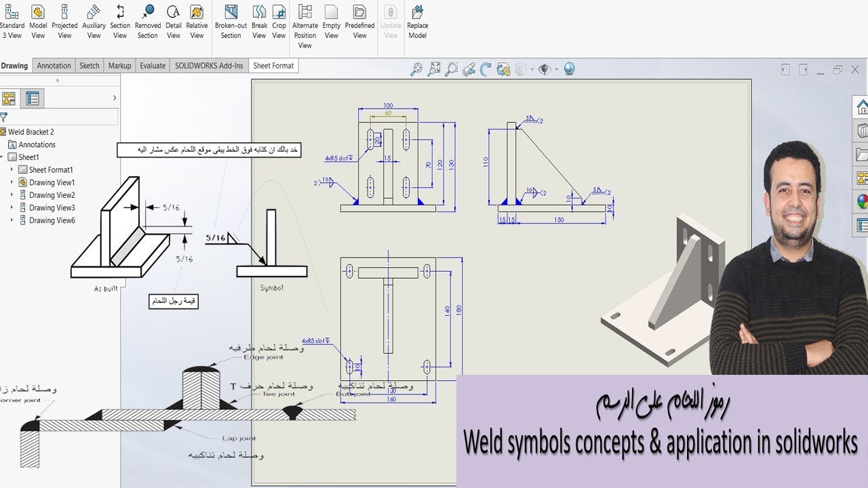Screen dimensions: 868x488
Task: Click the Rotate View arrow icon
Action: (x=486, y=69)
